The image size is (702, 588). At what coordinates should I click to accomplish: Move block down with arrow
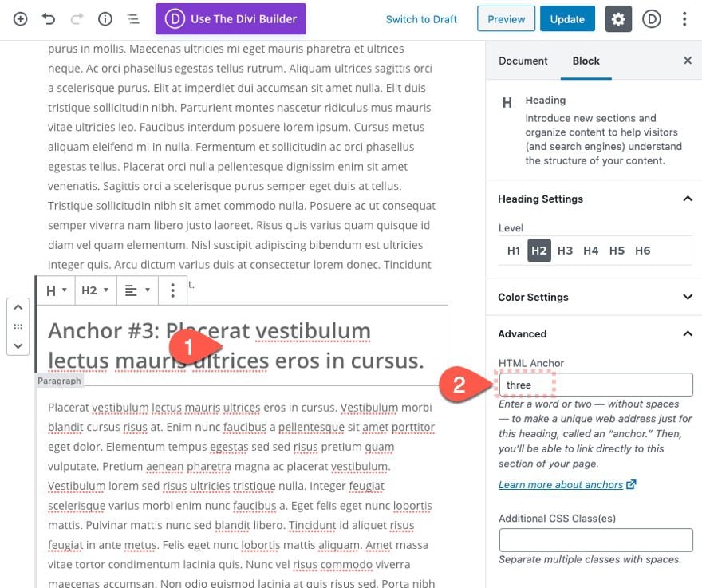[18, 345]
